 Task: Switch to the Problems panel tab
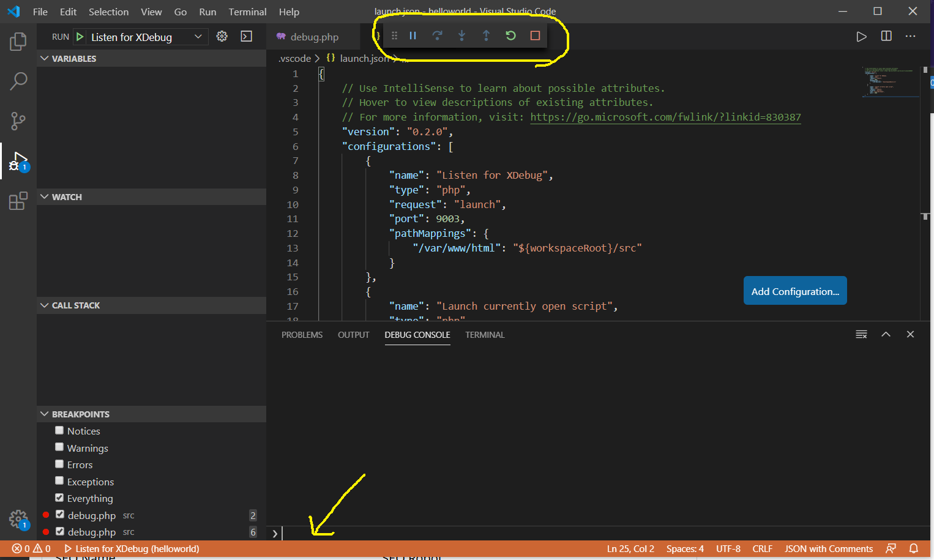(x=302, y=335)
